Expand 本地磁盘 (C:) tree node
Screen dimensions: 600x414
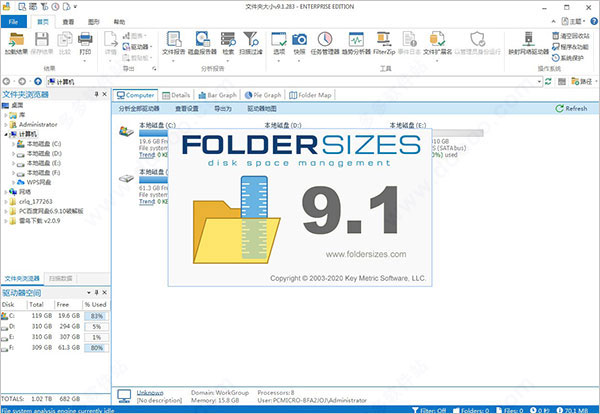(13, 144)
